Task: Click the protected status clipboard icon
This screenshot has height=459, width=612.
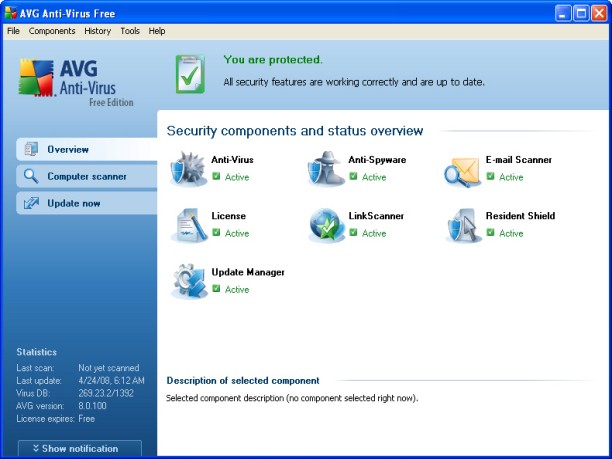Action: pyautogui.click(x=190, y=72)
